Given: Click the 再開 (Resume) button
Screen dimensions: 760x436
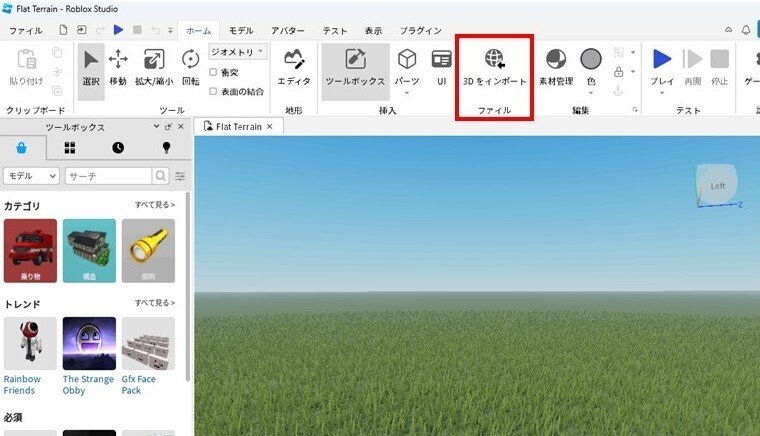Looking at the screenshot, I should tap(693, 68).
